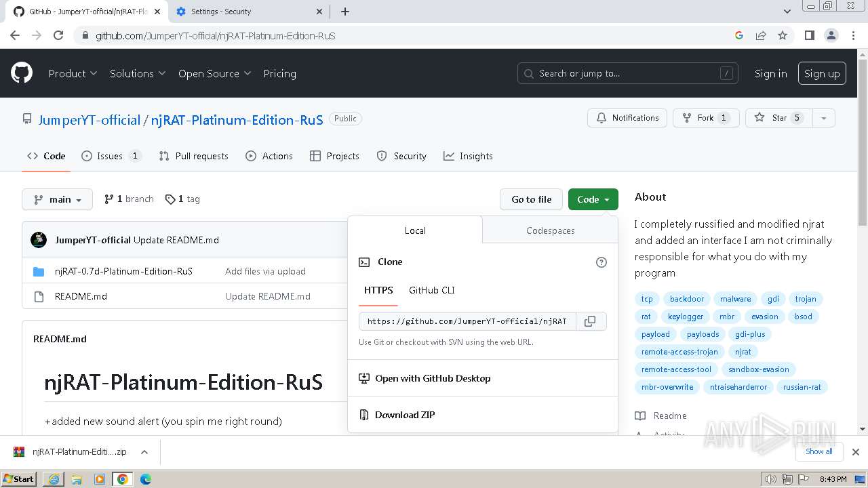Click Show all downloads
Screen dimensions: 868x488
pyautogui.click(x=819, y=451)
